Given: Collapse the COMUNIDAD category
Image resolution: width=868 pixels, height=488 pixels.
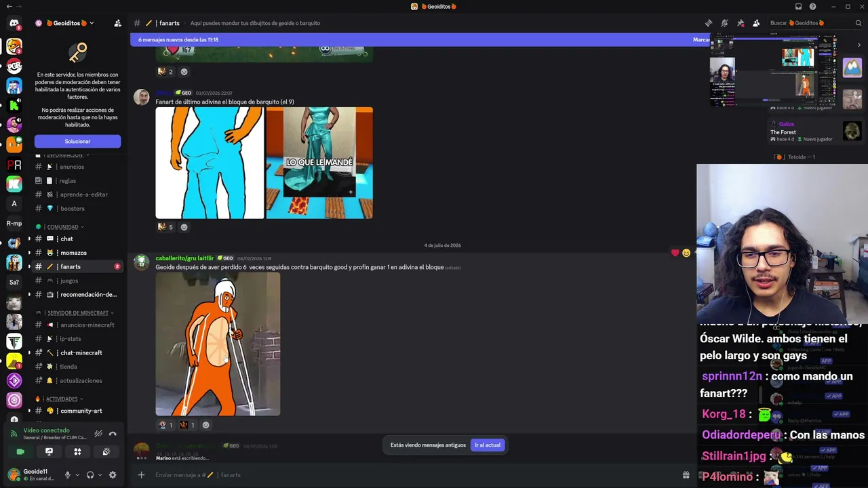Looking at the screenshot, I should click(65, 227).
